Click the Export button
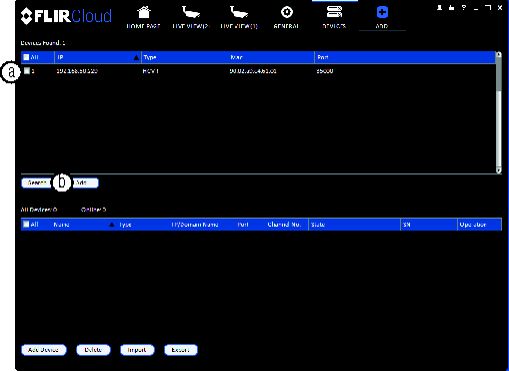The width and height of the screenshot is (509, 371). 181,350
